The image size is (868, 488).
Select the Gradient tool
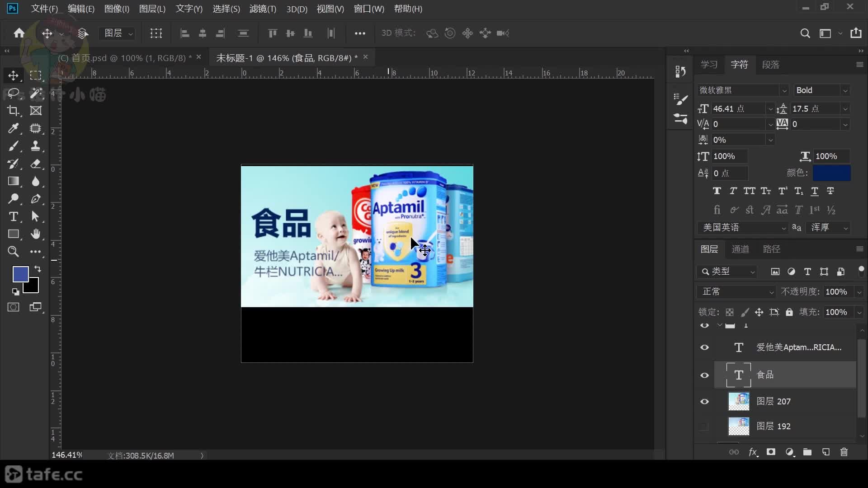(13, 181)
